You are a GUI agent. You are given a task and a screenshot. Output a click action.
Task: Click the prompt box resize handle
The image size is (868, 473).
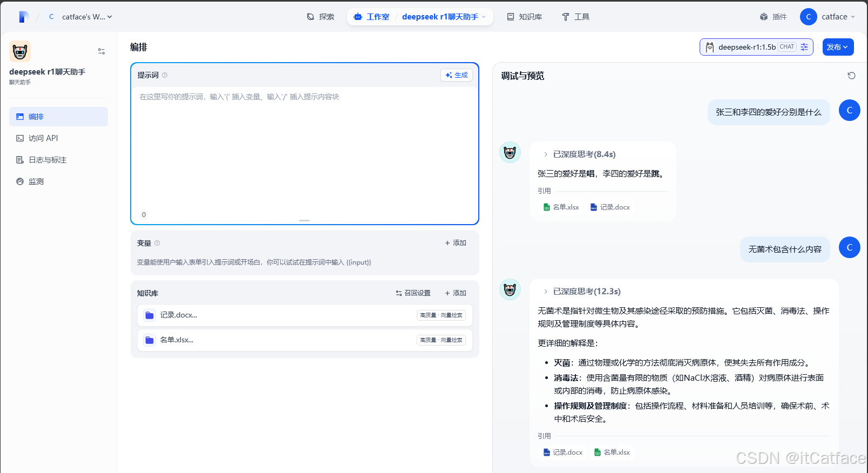point(304,220)
